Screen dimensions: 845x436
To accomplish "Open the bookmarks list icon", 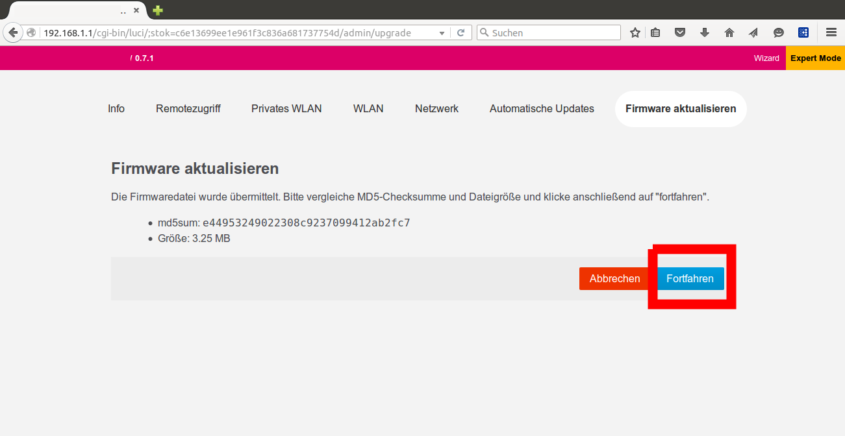I will coord(656,32).
